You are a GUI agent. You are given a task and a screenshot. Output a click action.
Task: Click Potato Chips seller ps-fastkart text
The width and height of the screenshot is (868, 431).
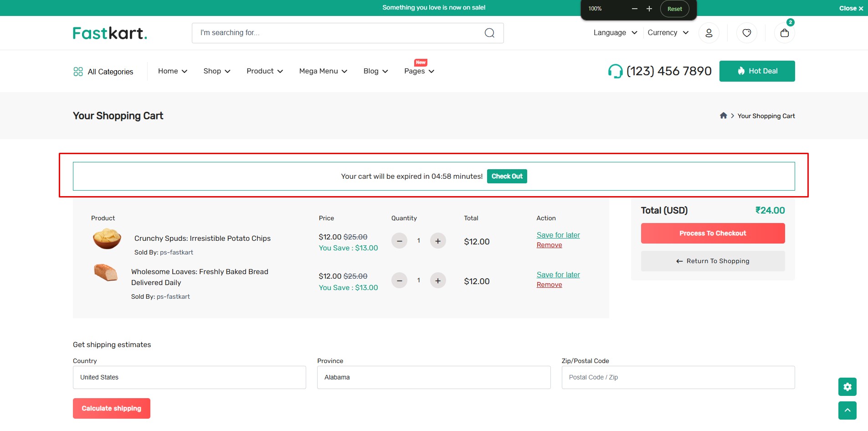point(176,252)
